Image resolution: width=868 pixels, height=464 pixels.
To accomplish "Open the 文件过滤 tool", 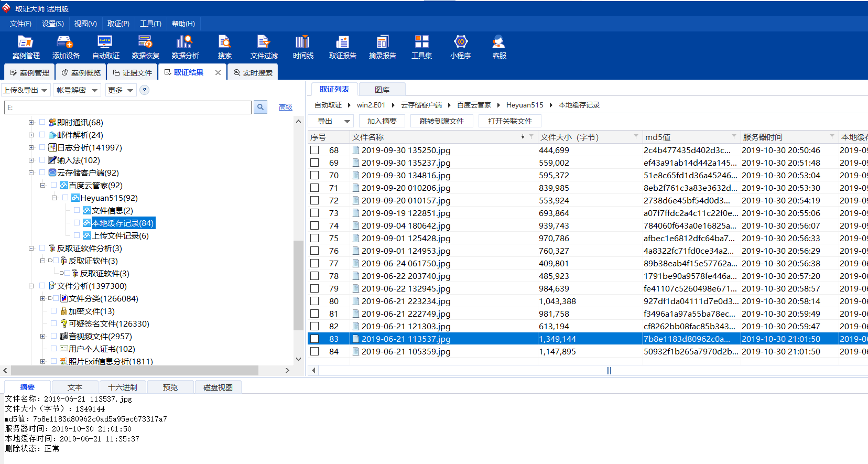I will [x=264, y=47].
